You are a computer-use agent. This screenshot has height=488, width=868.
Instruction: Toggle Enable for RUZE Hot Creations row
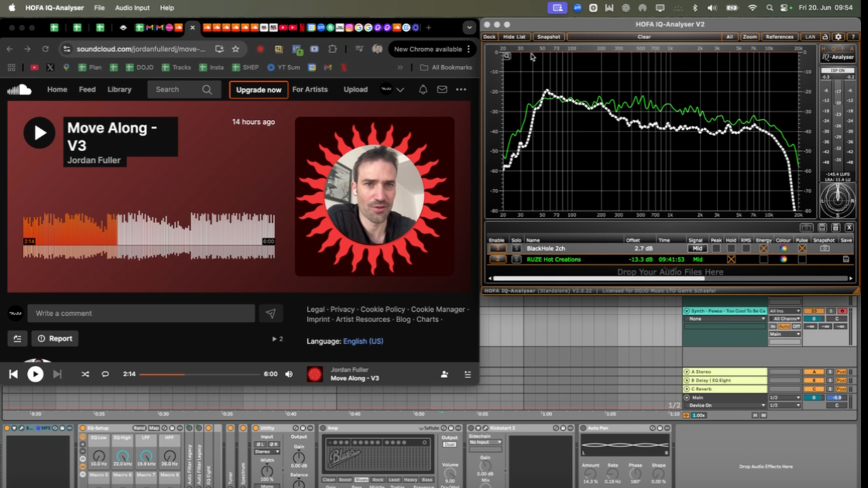497,260
